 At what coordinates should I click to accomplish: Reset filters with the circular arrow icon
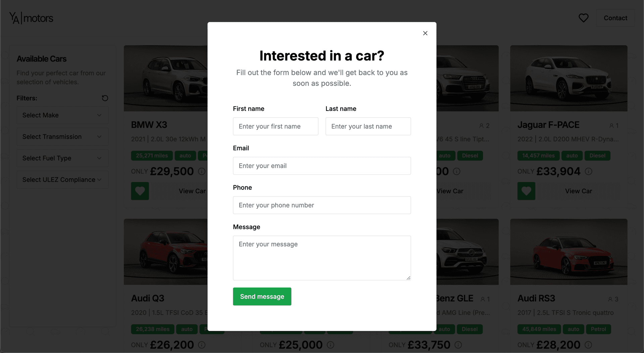point(105,98)
